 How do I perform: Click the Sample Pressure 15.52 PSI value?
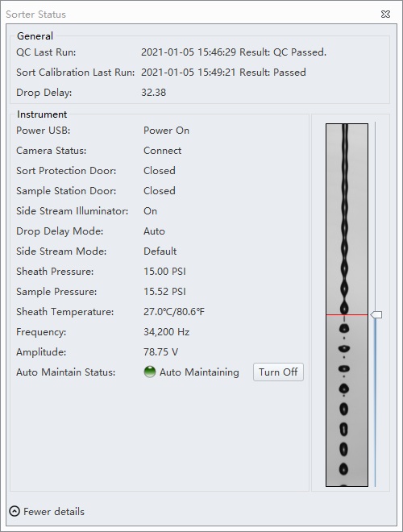coord(164,292)
